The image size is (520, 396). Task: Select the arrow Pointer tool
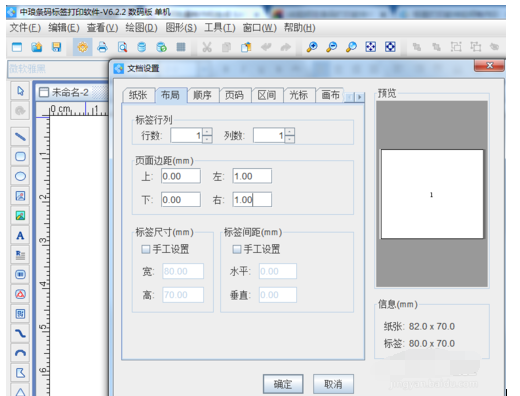tap(20, 91)
